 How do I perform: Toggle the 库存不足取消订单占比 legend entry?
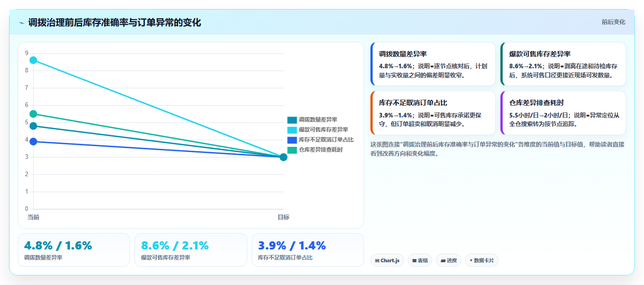tap(320, 140)
